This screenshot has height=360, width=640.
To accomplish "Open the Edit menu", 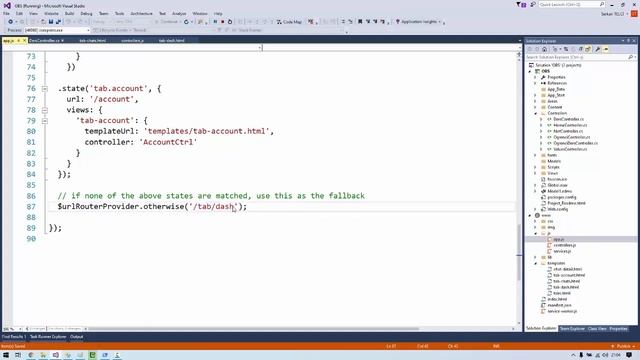I will pos(19,13).
